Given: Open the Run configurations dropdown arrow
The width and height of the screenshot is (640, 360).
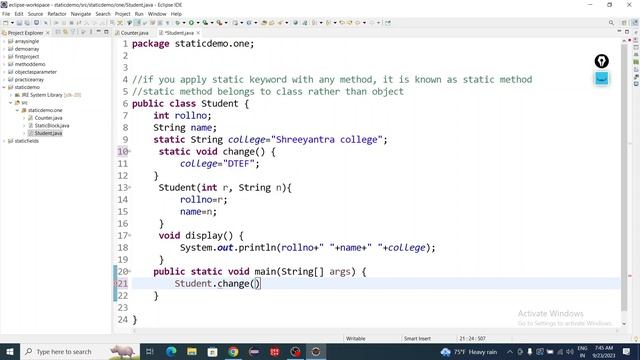Looking at the screenshot, I should [x=198, y=23].
